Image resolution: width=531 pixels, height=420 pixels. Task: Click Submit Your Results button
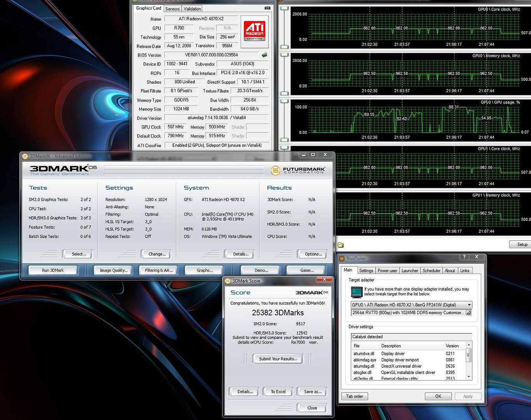pos(278,359)
